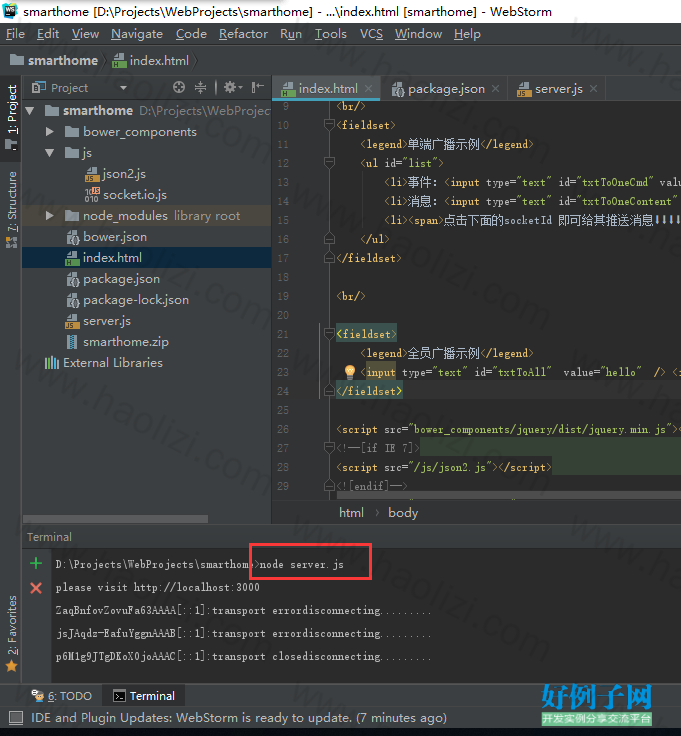Click the json2.js file icon
This screenshot has width=681, height=736.
point(92,174)
